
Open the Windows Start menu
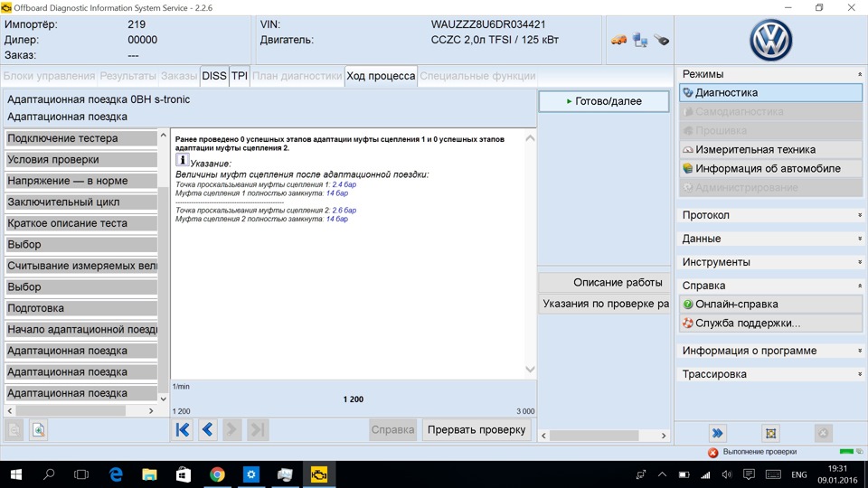pyautogui.click(x=16, y=474)
